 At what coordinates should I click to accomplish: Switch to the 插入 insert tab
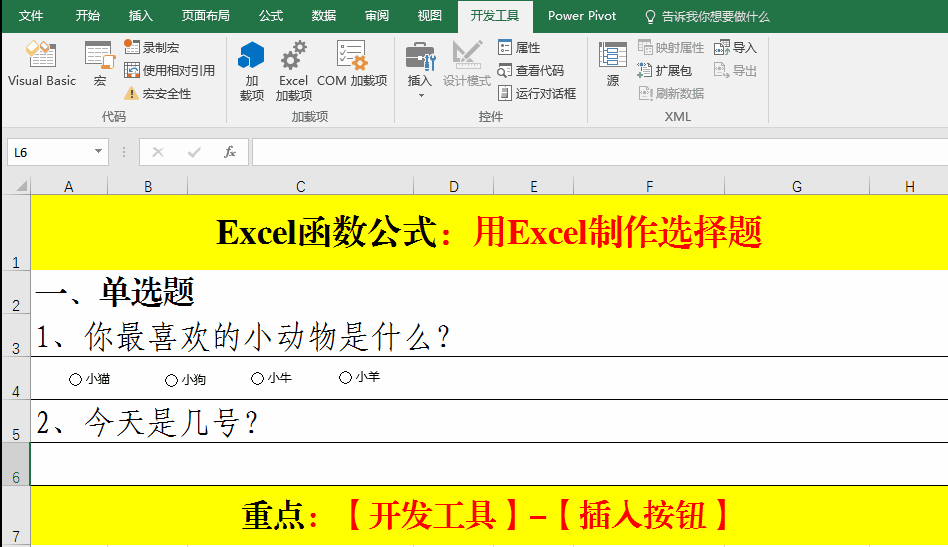tap(140, 16)
